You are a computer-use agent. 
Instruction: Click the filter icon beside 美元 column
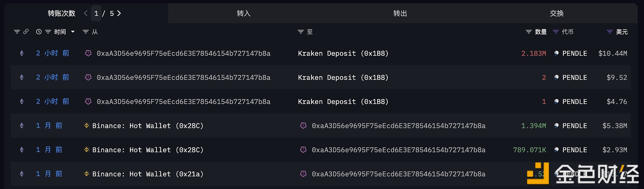pos(609,32)
